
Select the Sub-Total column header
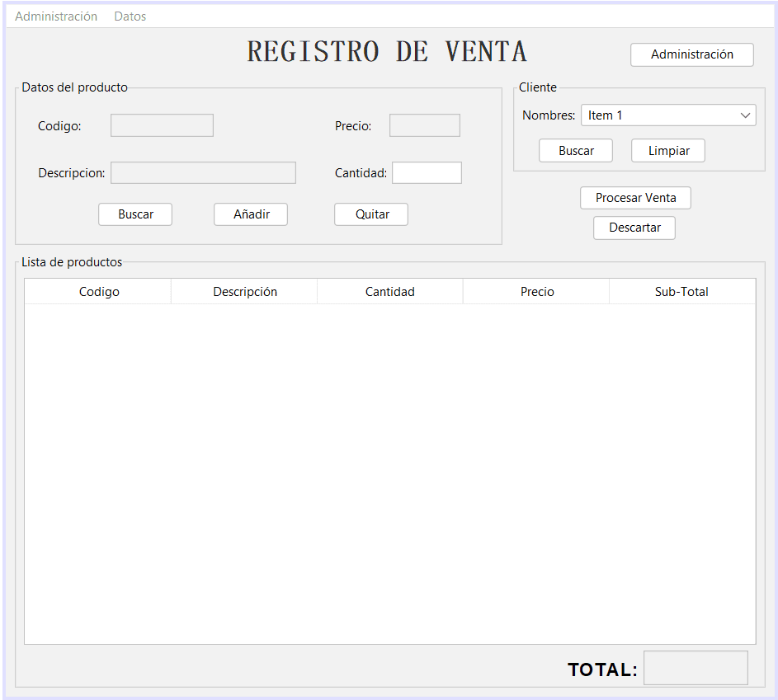coord(682,292)
